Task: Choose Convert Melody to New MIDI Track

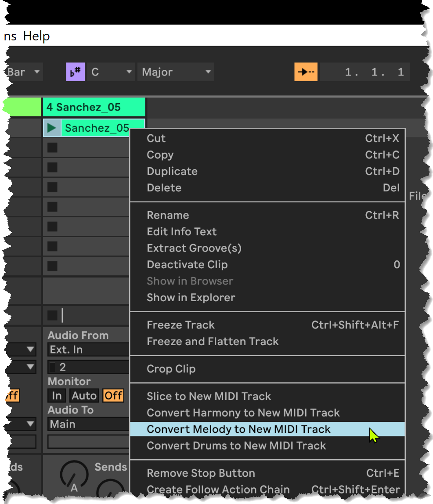Action: click(x=238, y=429)
